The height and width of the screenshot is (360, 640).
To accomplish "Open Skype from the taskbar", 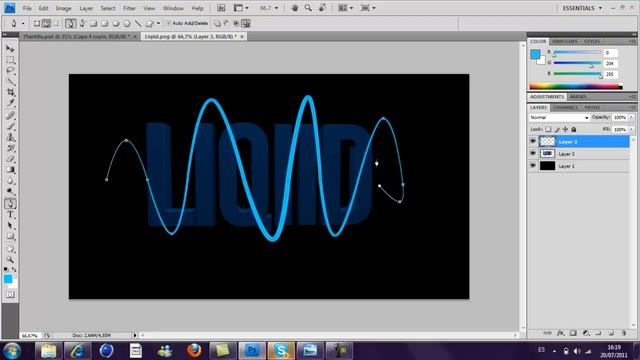I will [x=281, y=350].
